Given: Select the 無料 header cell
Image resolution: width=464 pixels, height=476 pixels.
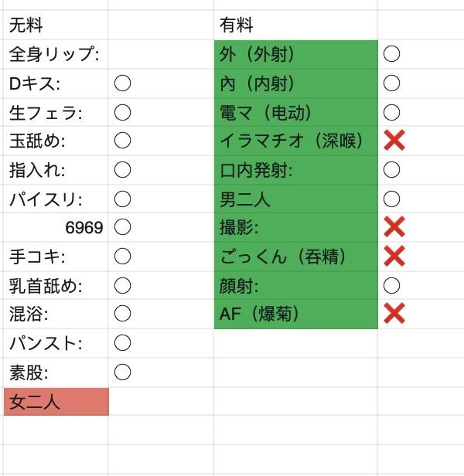Looking at the screenshot, I should click(56, 25).
